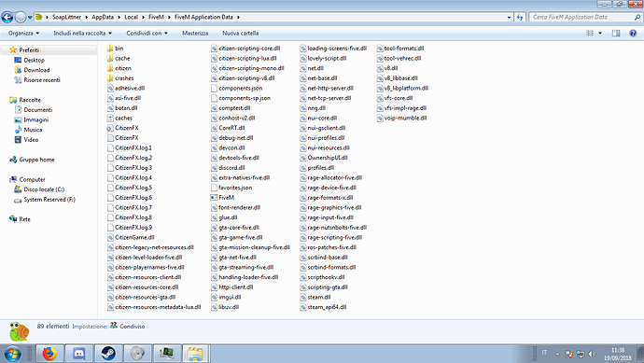Select adhesive.dll file icon

point(109,89)
